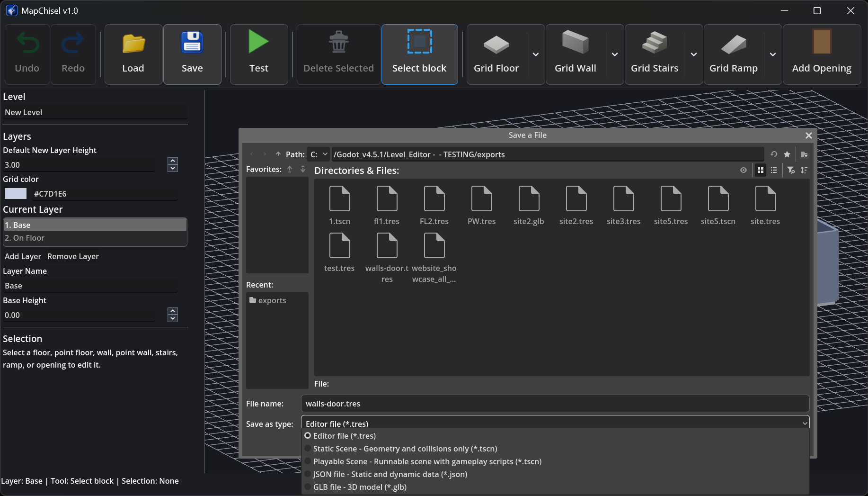Open the file sort options icon
The height and width of the screenshot is (496, 868).
804,170
